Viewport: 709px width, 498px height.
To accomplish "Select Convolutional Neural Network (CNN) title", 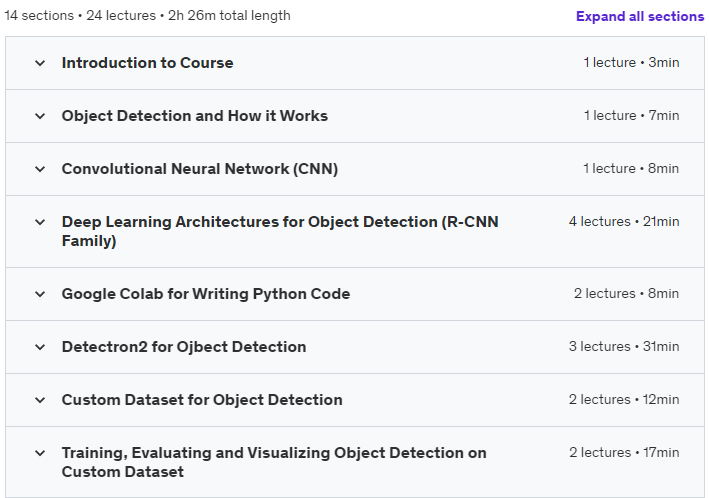I will tap(200, 169).
